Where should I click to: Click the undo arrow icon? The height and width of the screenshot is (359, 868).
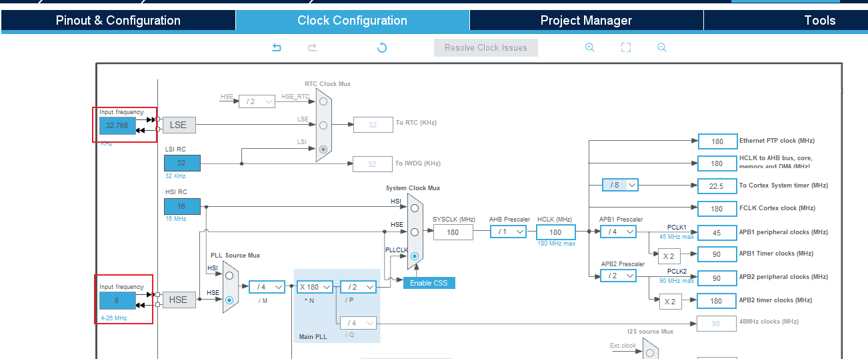277,47
